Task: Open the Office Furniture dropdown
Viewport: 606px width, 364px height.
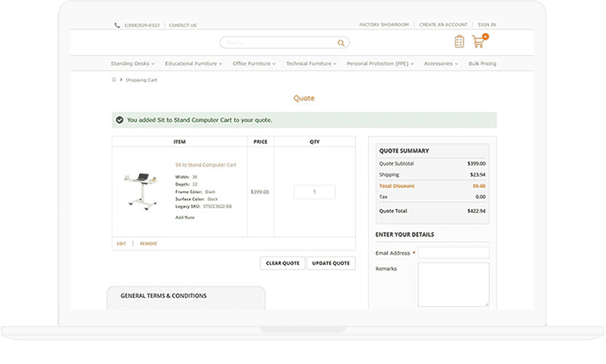Action: pos(255,63)
